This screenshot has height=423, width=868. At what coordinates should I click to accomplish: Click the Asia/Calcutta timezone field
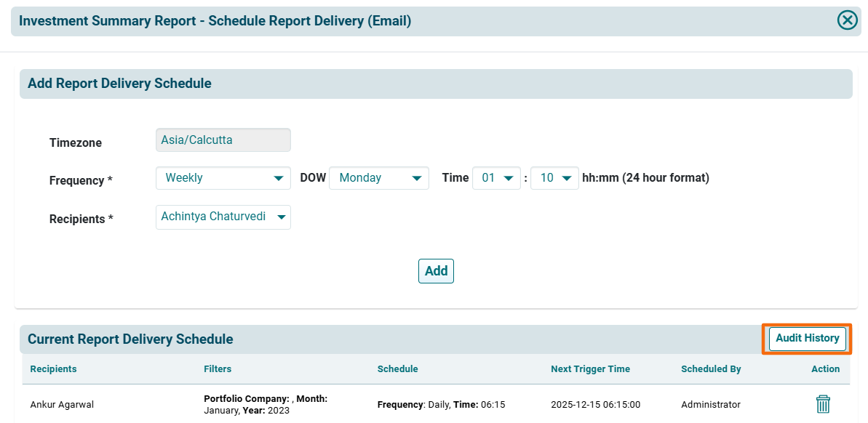[223, 140]
